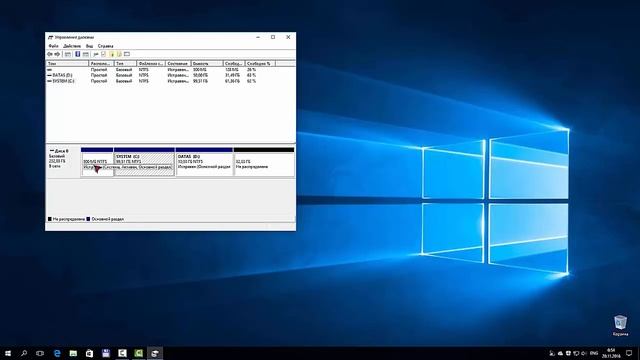
Task: Click the blue Help icon in toolbar
Action: click(x=78, y=54)
